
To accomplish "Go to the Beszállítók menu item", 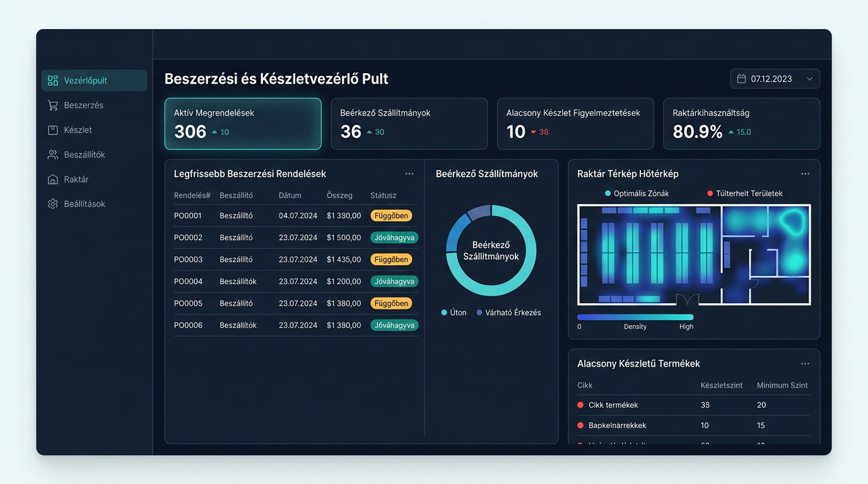I will pos(95,154).
